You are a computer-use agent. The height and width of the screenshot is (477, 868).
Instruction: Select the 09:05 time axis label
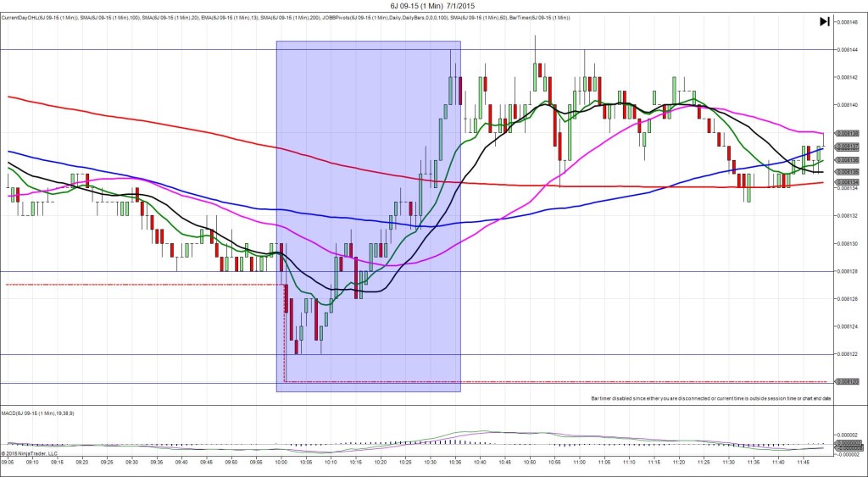point(8,462)
